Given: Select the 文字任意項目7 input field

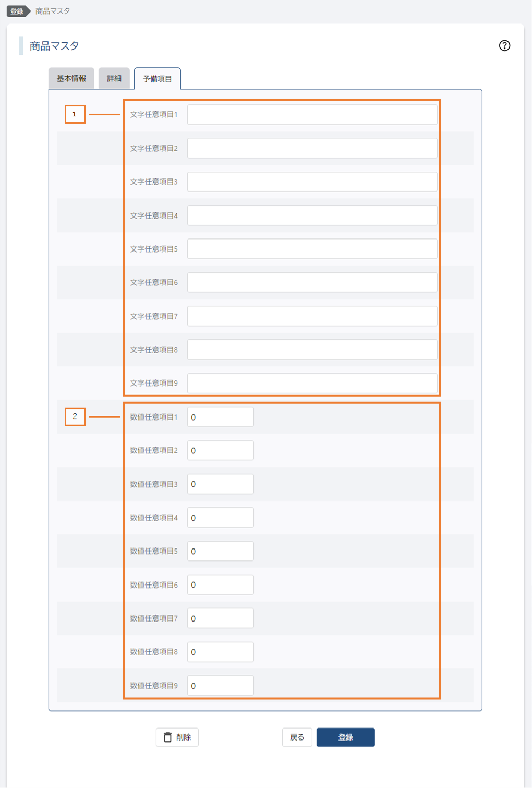Looking at the screenshot, I should click(x=312, y=316).
